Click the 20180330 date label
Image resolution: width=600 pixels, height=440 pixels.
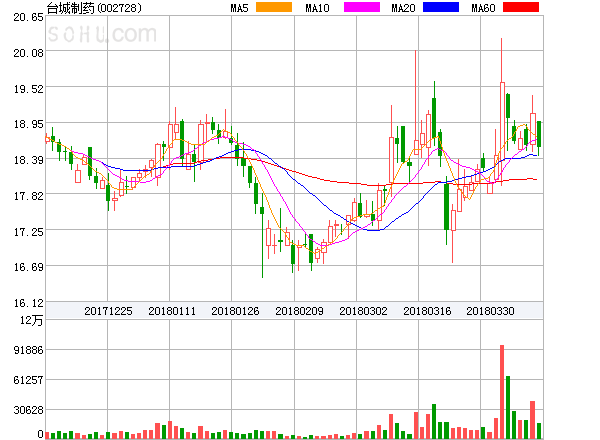(x=490, y=311)
